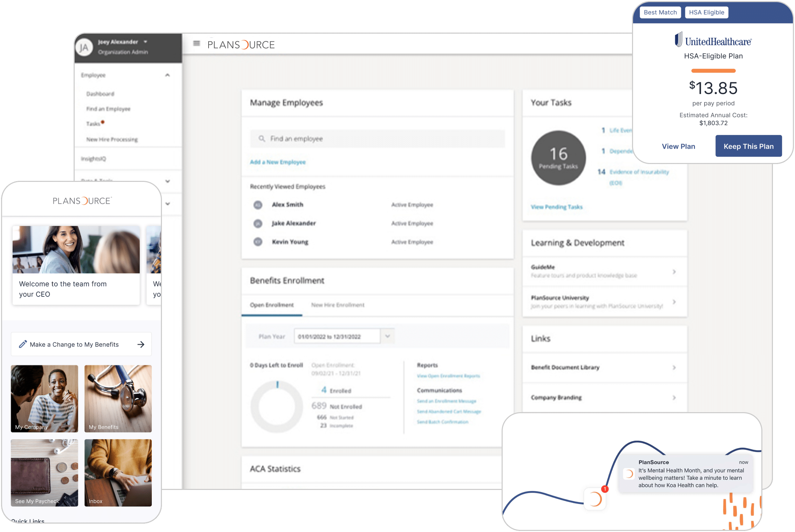The image size is (795, 532).
Task: Switch to New Hire Enrollment tab
Action: (338, 305)
